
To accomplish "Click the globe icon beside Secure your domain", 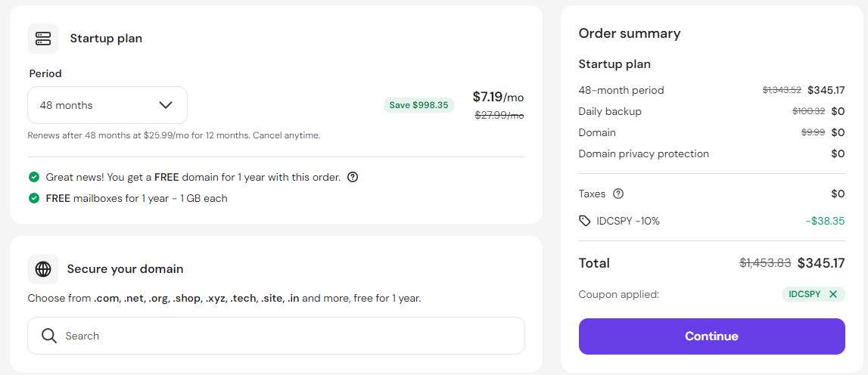I will [x=42, y=269].
